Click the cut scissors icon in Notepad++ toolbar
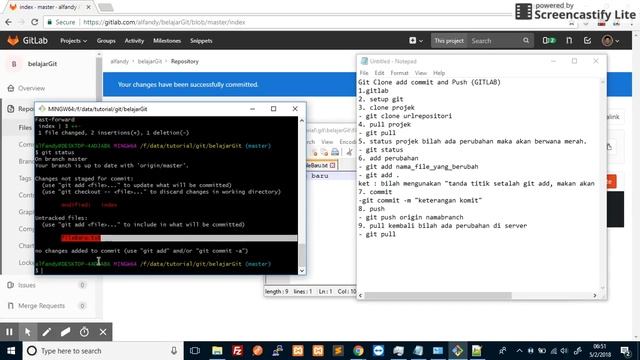Image resolution: width=640 pixels, height=360 pixels. coord(349,152)
